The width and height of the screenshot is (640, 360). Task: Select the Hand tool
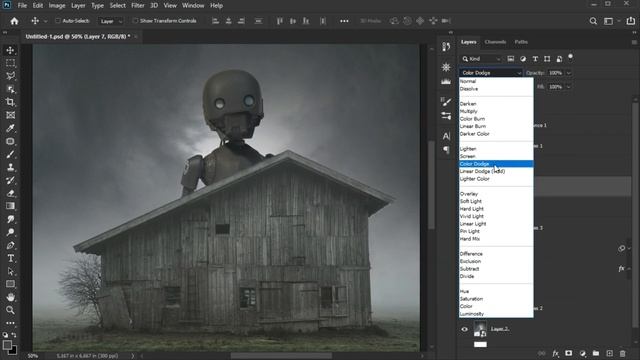click(10, 297)
